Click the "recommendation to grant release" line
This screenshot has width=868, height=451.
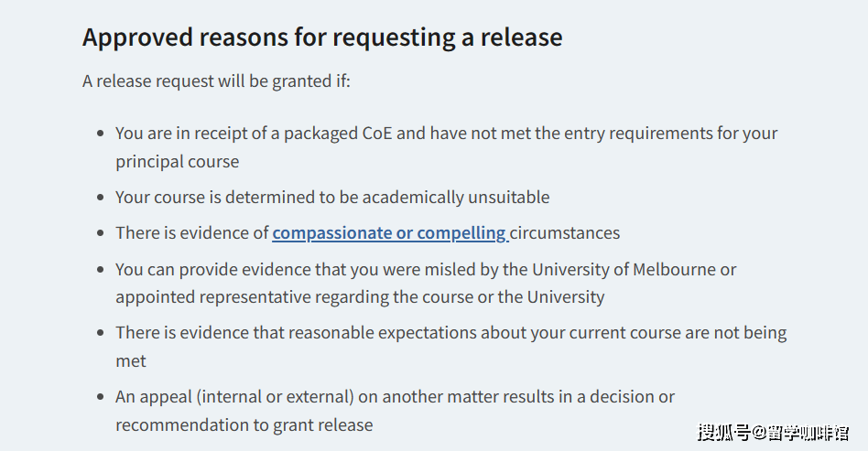point(244,424)
